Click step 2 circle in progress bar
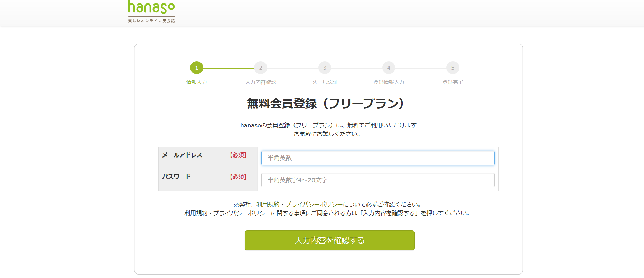644x278 pixels. pos(261,68)
